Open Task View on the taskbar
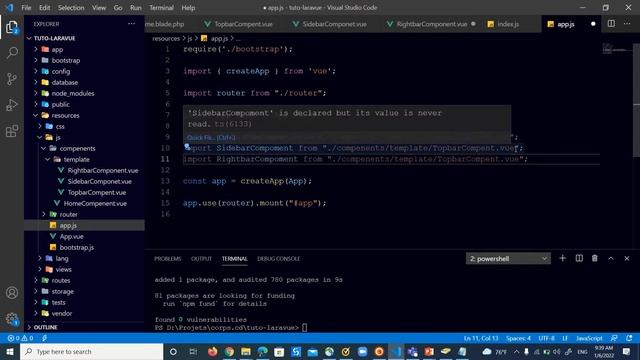The height and width of the screenshot is (360, 640). pos(193,351)
